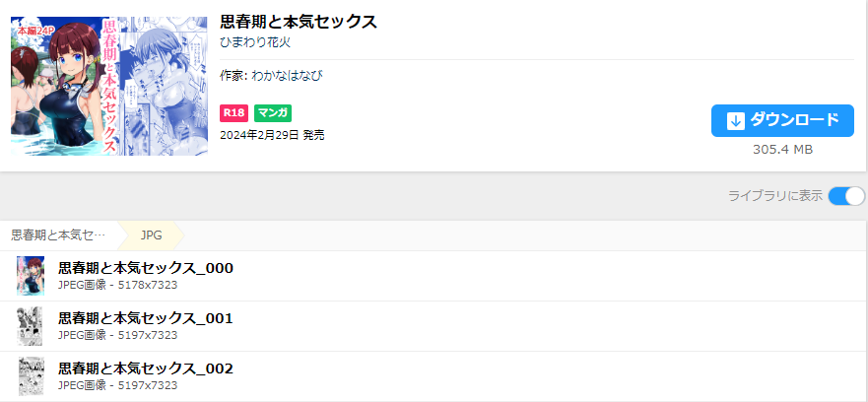The height and width of the screenshot is (402, 868).
Task: Select the JPG breadcrumb item
Action: (151, 235)
